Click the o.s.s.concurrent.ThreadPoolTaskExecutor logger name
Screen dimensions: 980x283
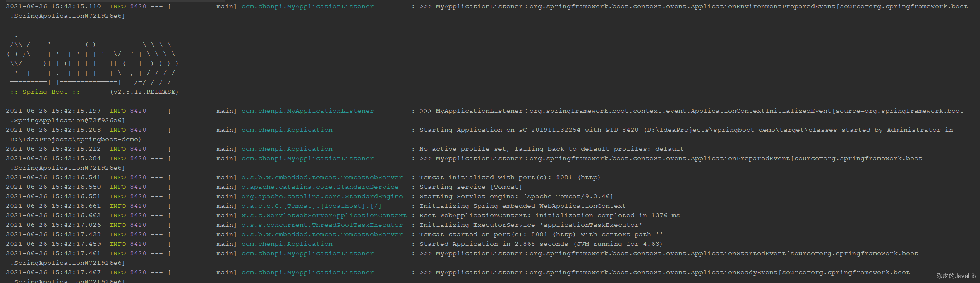coord(322,225)
